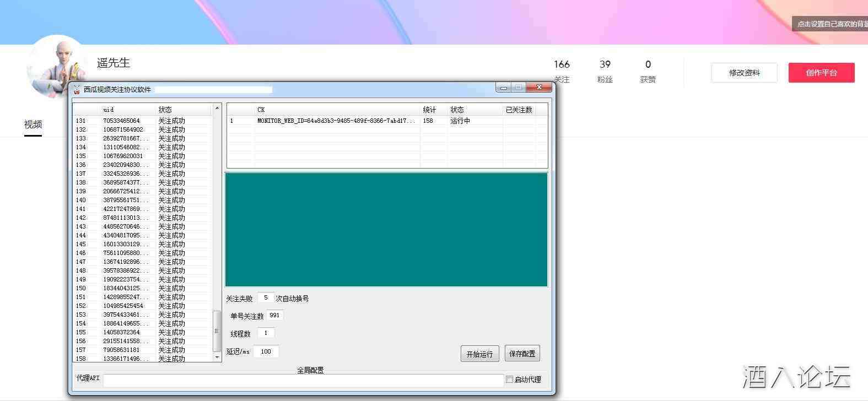Screen dimensions: 868x401
Task: Select row 135 uid 106769620031
Action: [x=142, y=156]
